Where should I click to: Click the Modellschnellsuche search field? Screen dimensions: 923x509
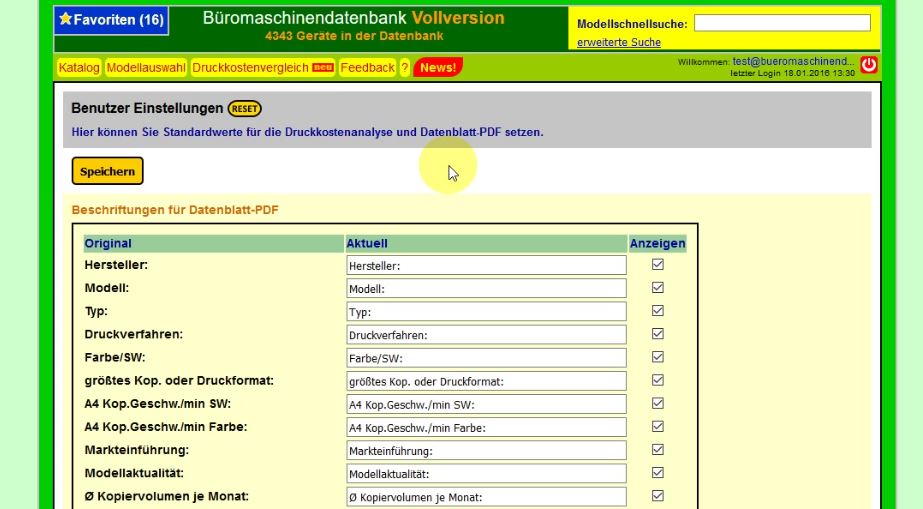[x=782, y=23]
